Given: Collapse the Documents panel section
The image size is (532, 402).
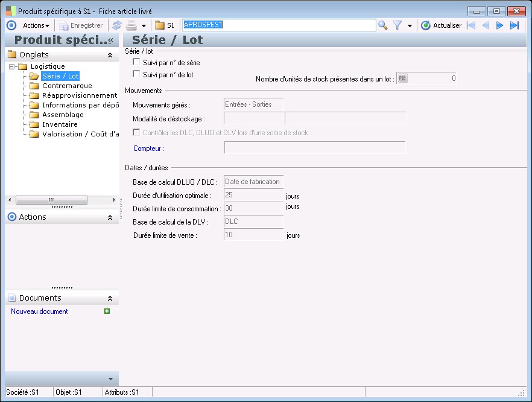Looking at the screenshot, I should [110, 298].
